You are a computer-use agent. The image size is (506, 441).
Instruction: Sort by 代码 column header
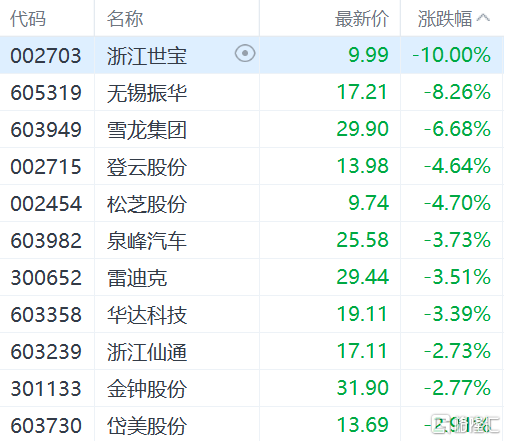point(28,18)
